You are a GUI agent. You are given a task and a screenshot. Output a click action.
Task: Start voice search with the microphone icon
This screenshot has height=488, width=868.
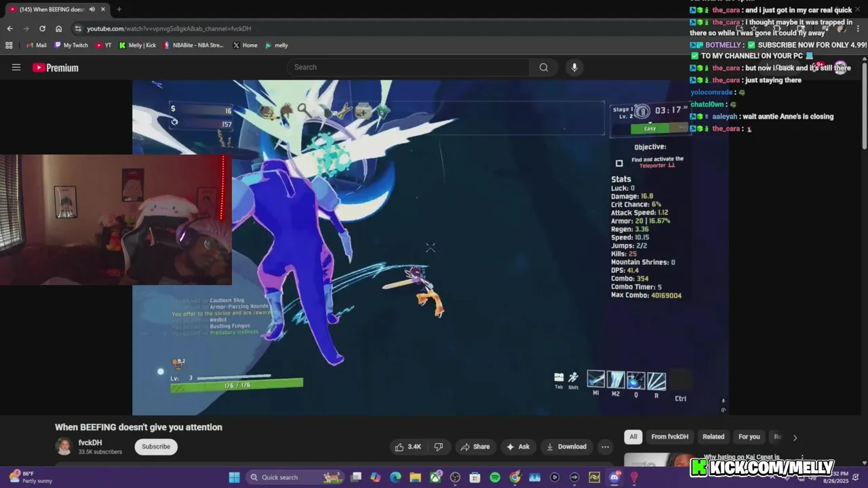574,67
